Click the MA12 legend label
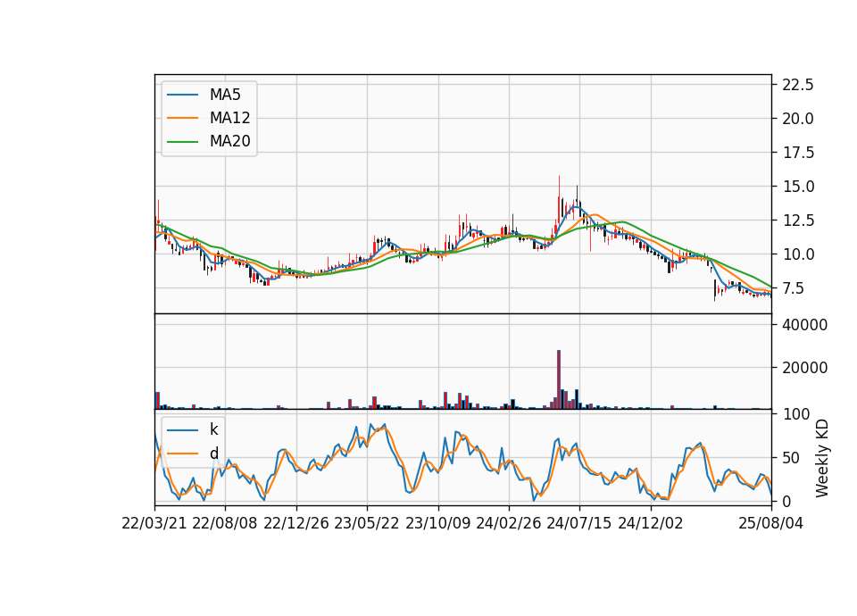Viewport: 857px width, 616px height. click(229, 118)
